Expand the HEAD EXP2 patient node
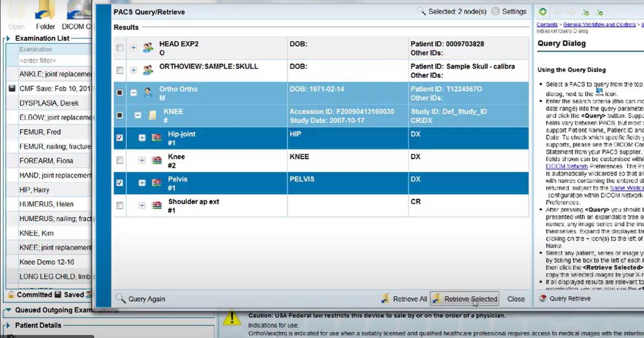The height and width of the screenshot is (338, 644). pyautogui.click(x=134, y=48)
